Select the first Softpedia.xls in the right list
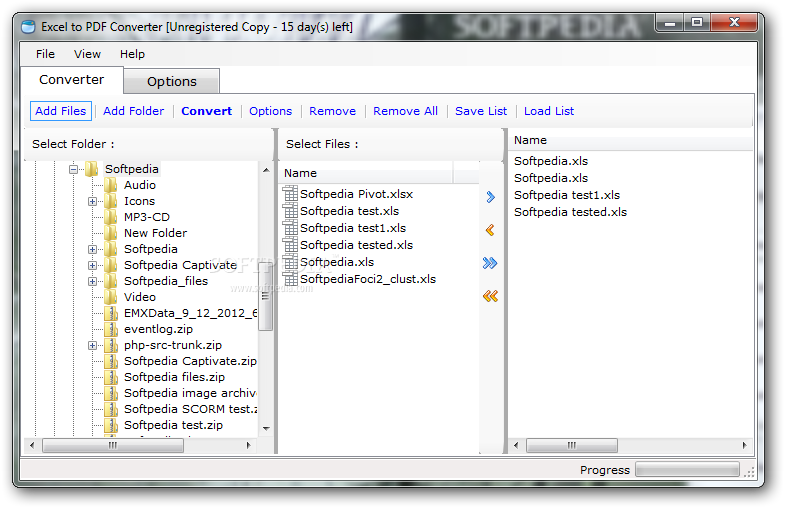The image size is (785, 508). point(551,161)
